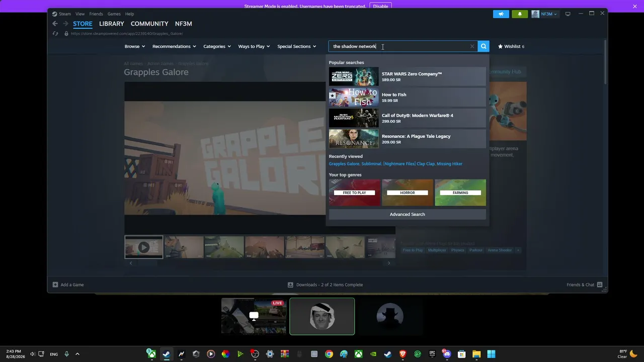Click the Add a Game plus icon
Screen dimensions: 644x362
tap(55, 285)
